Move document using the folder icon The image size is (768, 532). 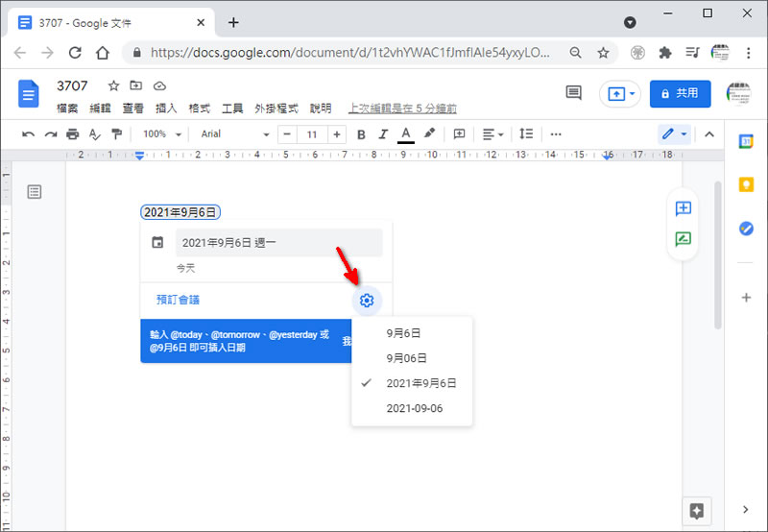[x=135, y=85]
